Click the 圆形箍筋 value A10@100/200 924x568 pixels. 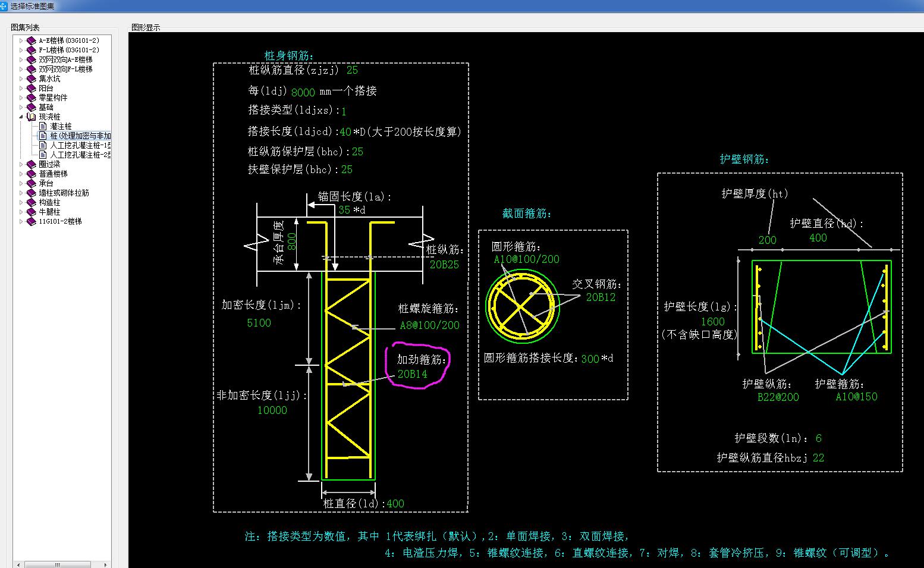coord(527,259)
